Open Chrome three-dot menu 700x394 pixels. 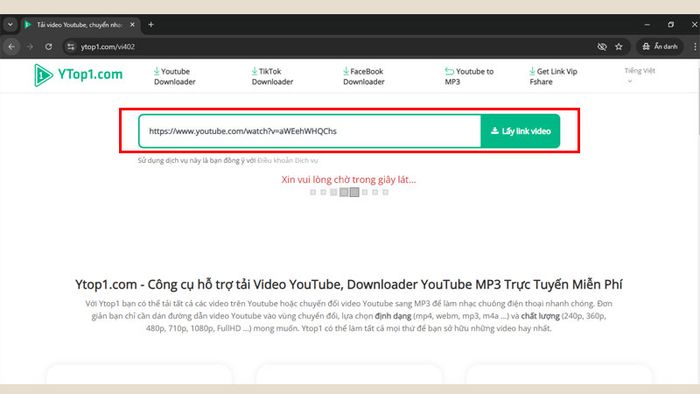(x=695, y=46)
